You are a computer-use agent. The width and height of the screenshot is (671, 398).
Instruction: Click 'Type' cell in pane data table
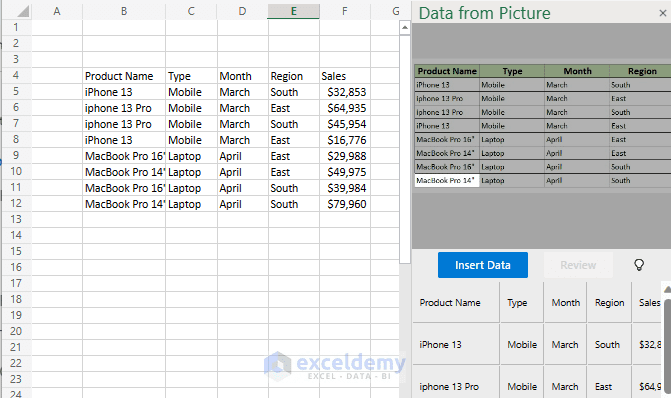pyautogui.click(x=522, y=303)
